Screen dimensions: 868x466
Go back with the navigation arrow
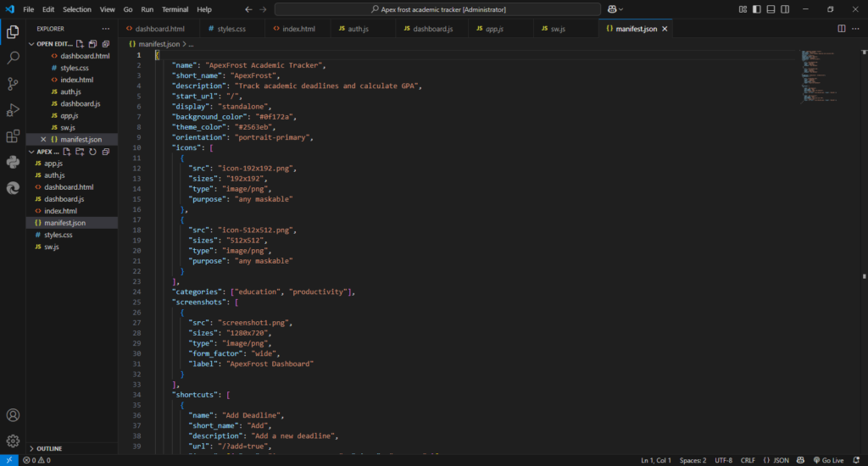[248, 9]
